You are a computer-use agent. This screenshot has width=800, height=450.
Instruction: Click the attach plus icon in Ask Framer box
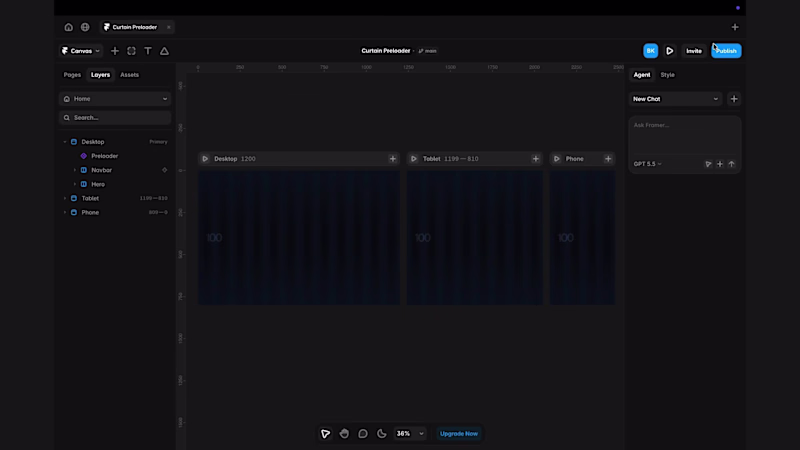coord(720,164)
